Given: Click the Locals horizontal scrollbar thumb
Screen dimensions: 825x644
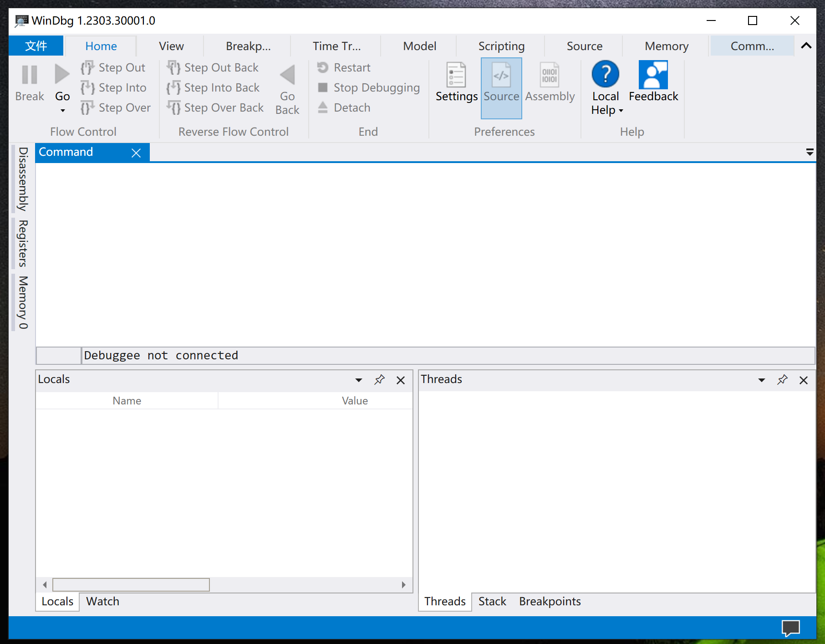Looking at the screenshot, I should coord(131,585).
